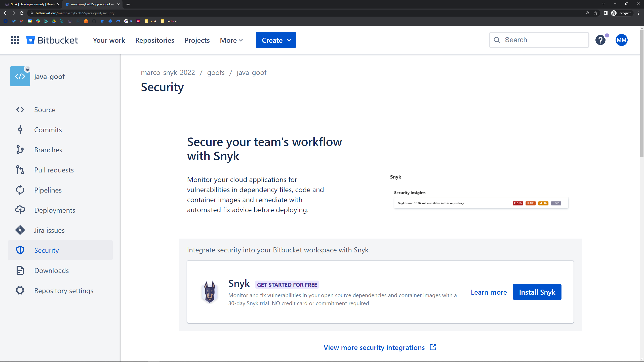Click the java-goof repository avatar
The image size is (644, 362).
coord(20,76)
